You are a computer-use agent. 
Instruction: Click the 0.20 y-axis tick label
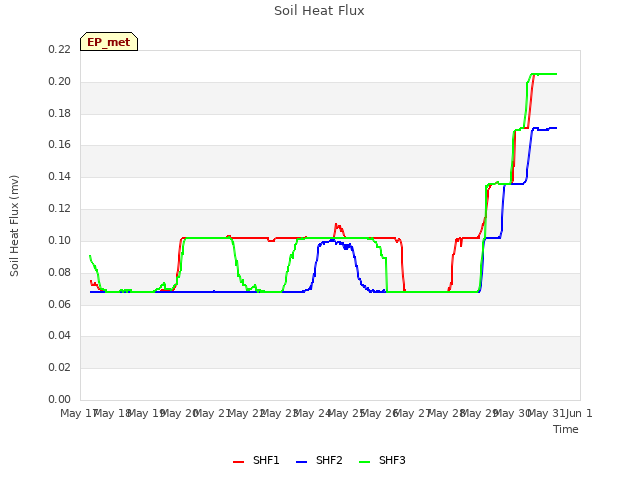point(59,81)
